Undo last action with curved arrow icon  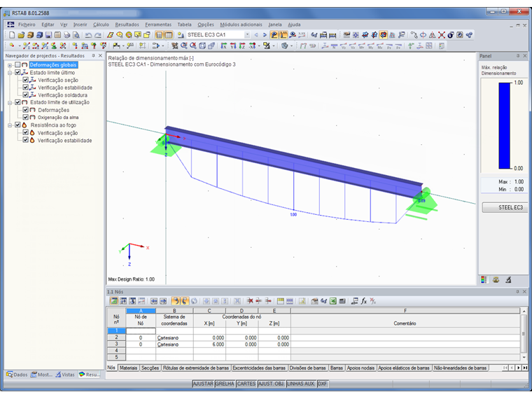pos(88,35)
